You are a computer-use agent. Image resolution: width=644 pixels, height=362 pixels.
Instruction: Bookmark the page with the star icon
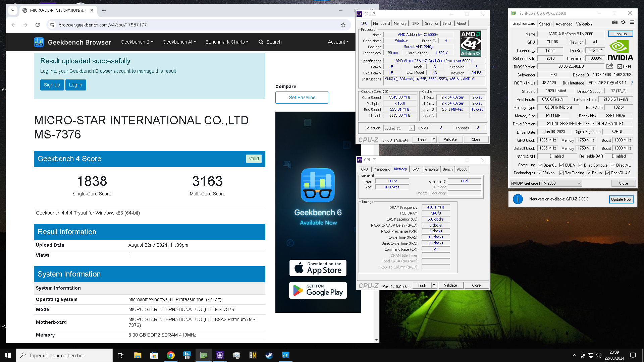tap(343, 25)
